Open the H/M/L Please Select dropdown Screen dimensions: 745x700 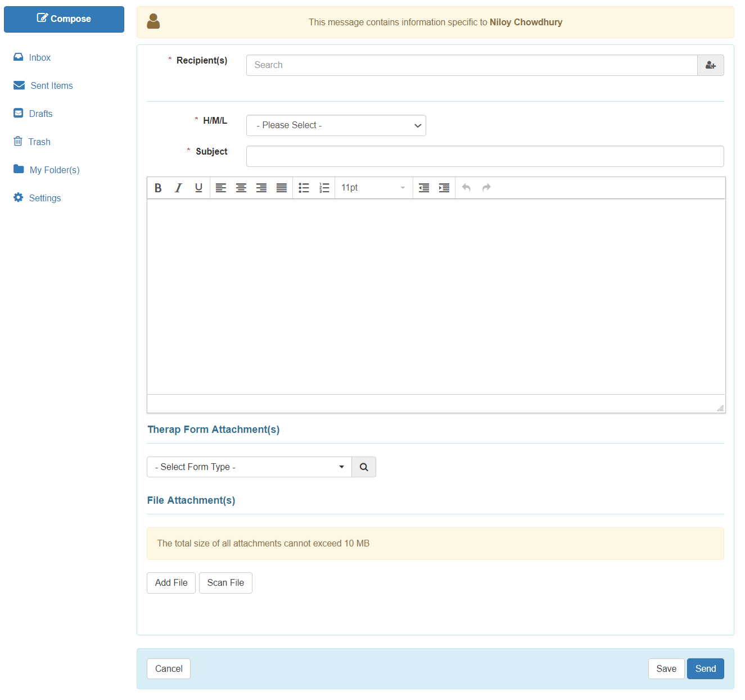336,125
